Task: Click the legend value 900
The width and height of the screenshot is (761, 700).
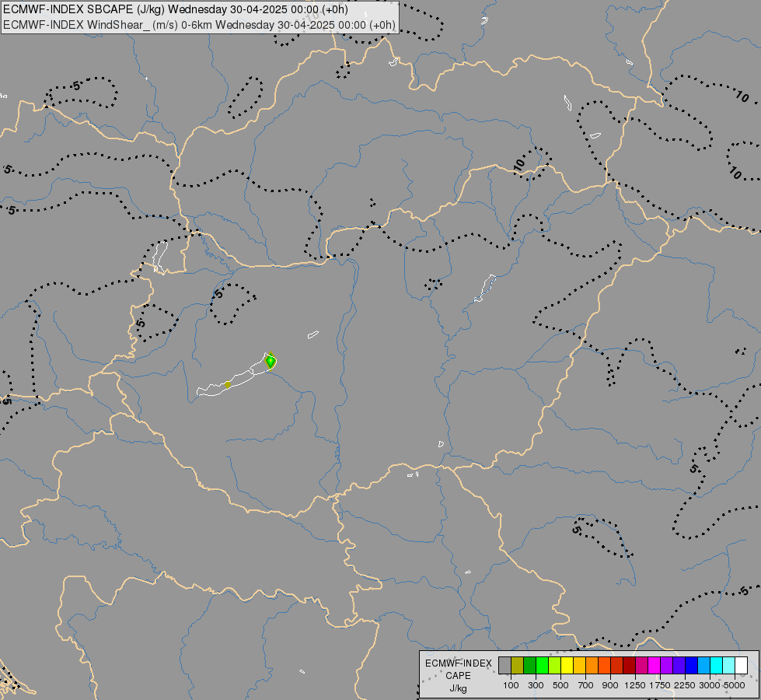Action: pos(610,685)
